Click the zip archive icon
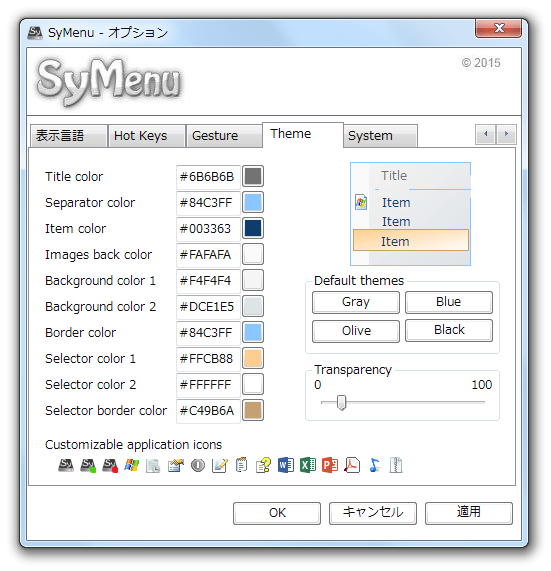 396,465
